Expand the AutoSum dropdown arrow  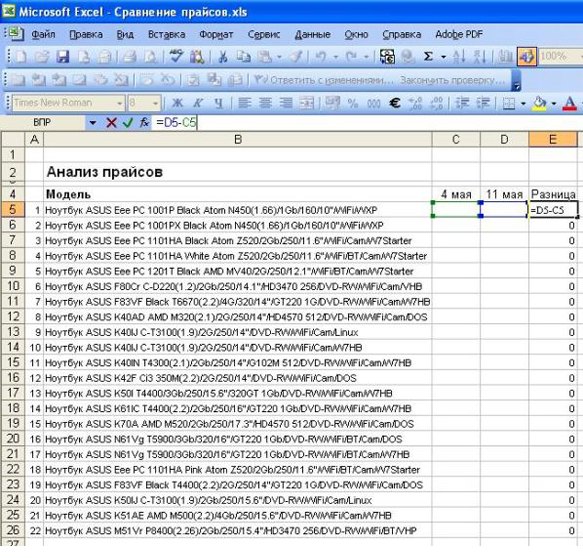pyautogui.click(x=443, y=57)
